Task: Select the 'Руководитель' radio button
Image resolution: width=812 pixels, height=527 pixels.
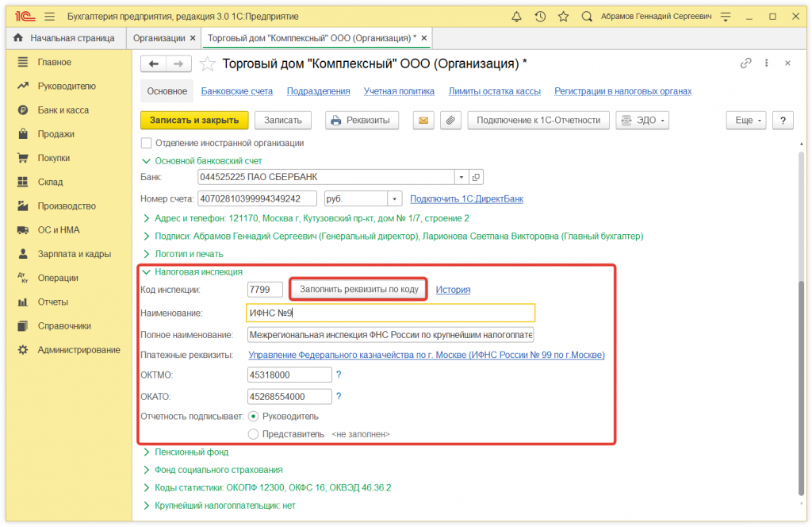Action: pos(254,415)
